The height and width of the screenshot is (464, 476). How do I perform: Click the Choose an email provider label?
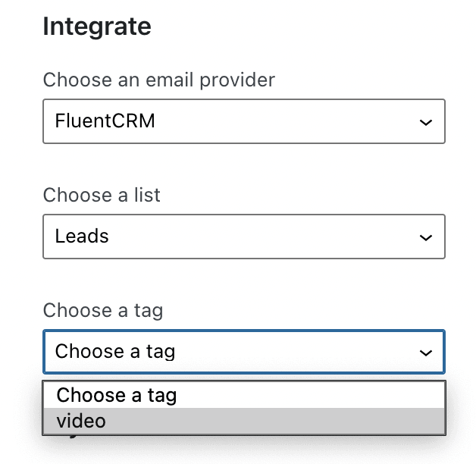[x=158, y=80]
